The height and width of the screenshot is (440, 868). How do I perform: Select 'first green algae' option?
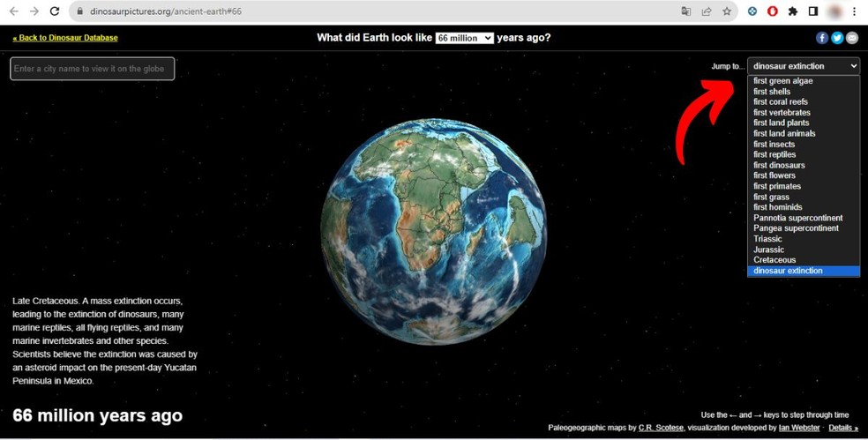coord(804,81)
